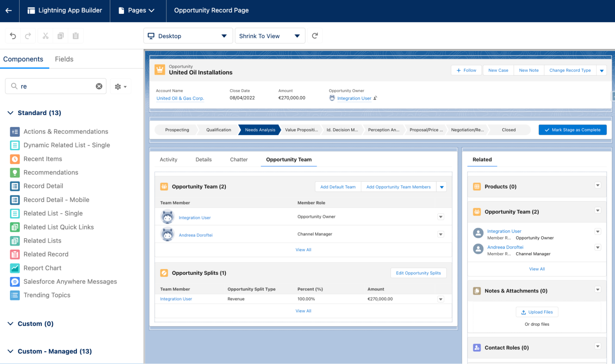Select the Prospecting path stage
Viewport: 615px width, 364px height.
pyautogui.click(x=177, y=130)
